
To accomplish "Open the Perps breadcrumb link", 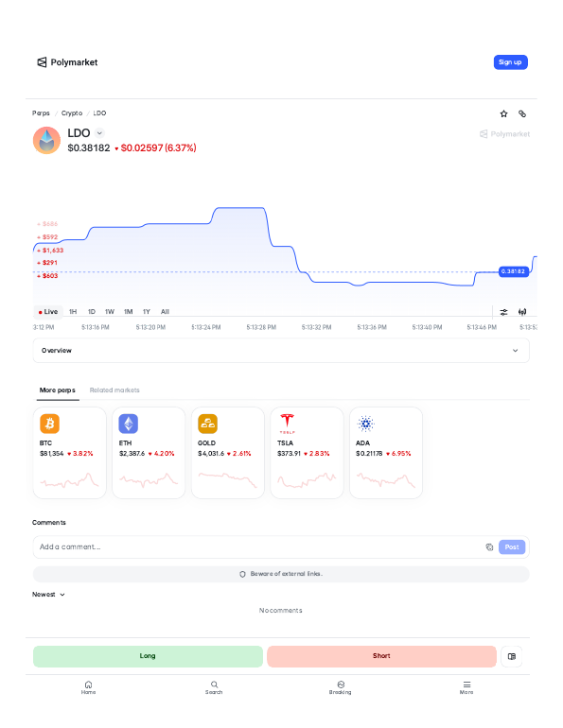I will pyautogui.click(x=41, y=113).
